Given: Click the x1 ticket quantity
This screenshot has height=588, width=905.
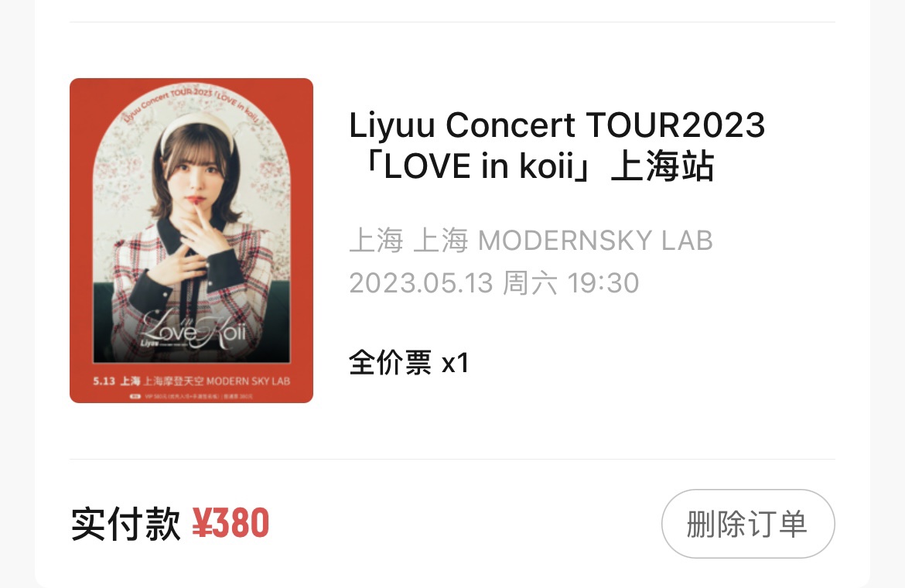Looking at the screenshot, I should 455,364.
